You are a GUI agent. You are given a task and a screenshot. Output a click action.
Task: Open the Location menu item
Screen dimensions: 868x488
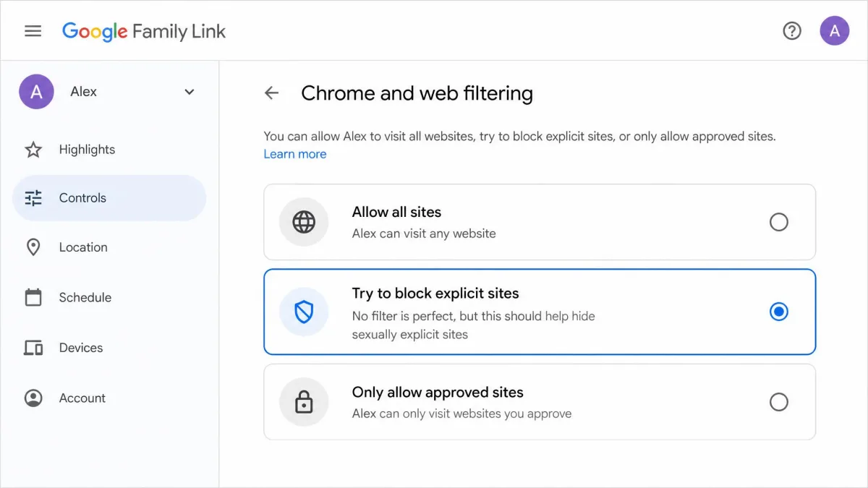[x=109, y=247]
